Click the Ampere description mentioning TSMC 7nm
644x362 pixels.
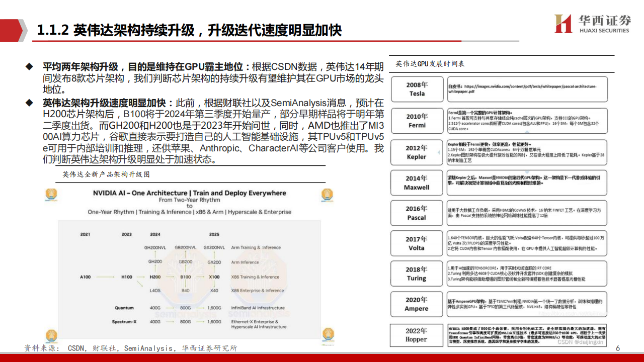(x=527, y=304)
